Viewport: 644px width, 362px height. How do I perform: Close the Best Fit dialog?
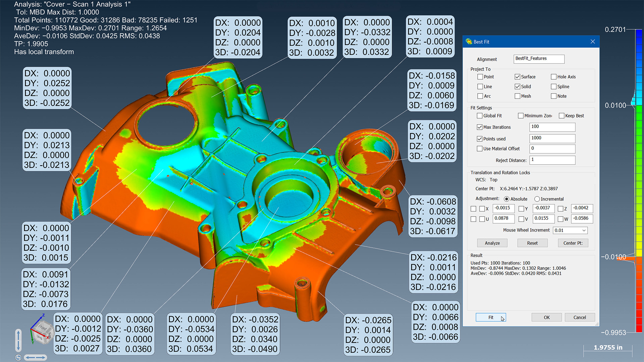593,42
